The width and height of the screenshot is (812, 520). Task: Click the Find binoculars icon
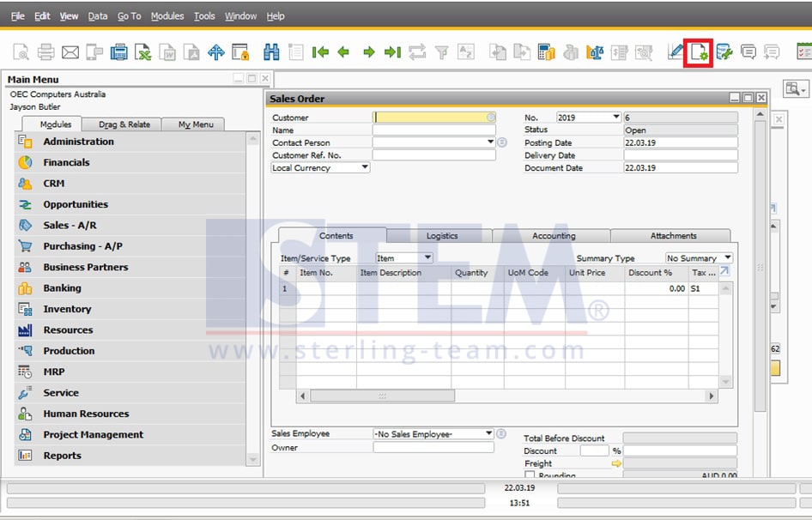click(x=271, y=51)
